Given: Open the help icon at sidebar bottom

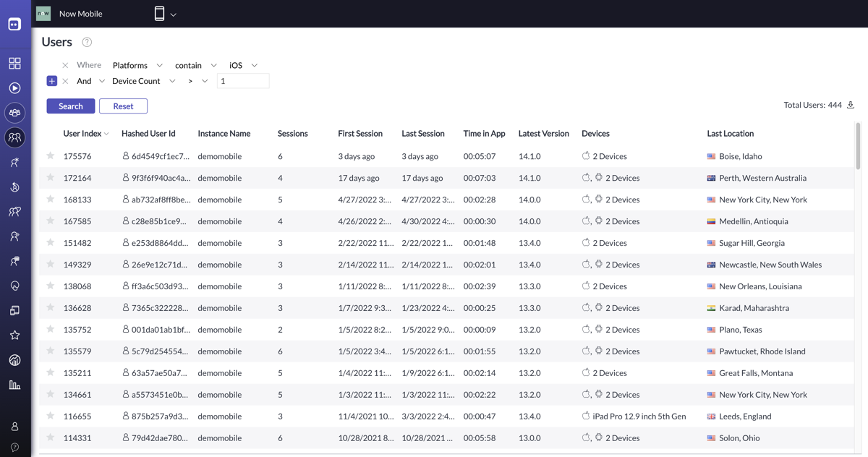Looking at the screenshot, I should pyautogui.click(x=14, y=448).
